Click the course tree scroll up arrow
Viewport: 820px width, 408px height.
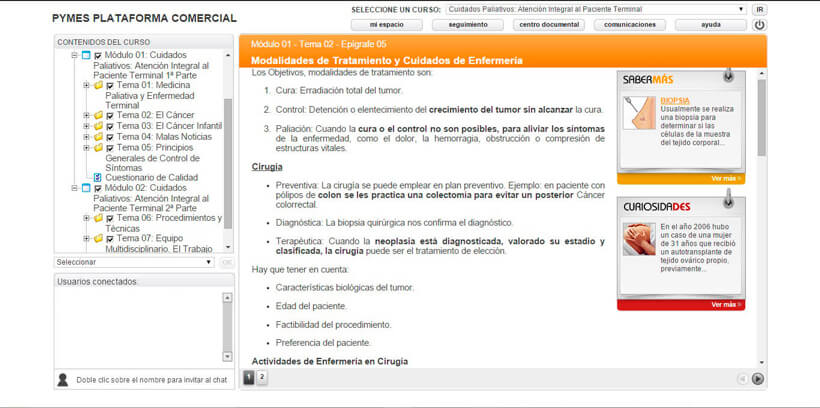pos(227,55)
